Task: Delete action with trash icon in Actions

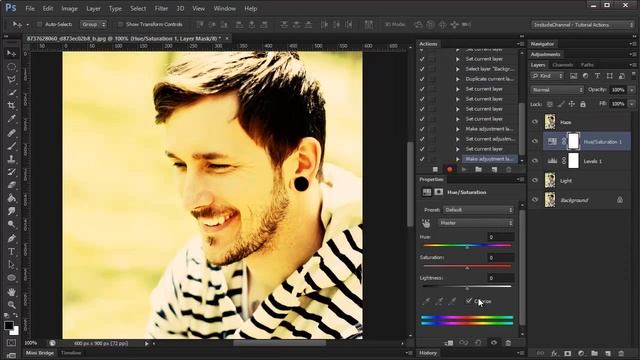Action: [508, 169]
